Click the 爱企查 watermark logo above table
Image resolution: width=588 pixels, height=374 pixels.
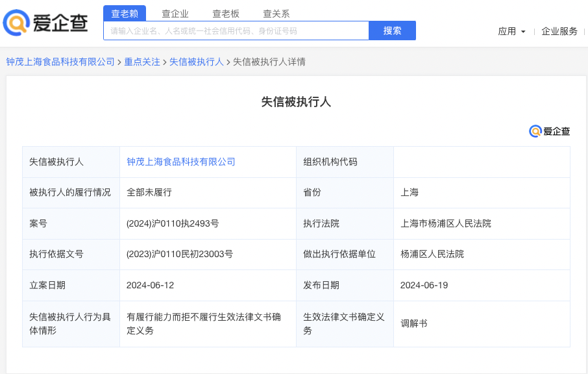[549, 131]
